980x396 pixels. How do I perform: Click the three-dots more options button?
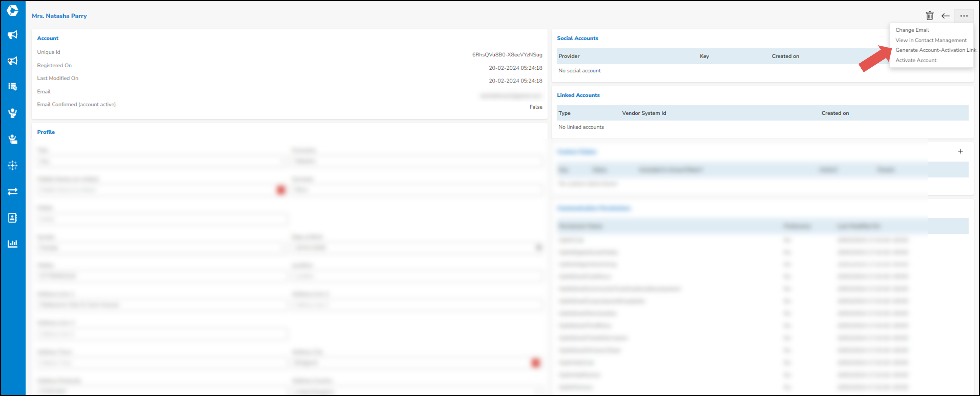click(x=964, y=16)
